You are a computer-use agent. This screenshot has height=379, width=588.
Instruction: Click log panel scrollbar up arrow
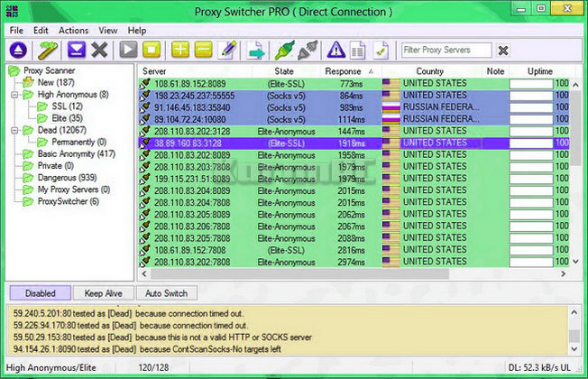click(x=574, y=312)
